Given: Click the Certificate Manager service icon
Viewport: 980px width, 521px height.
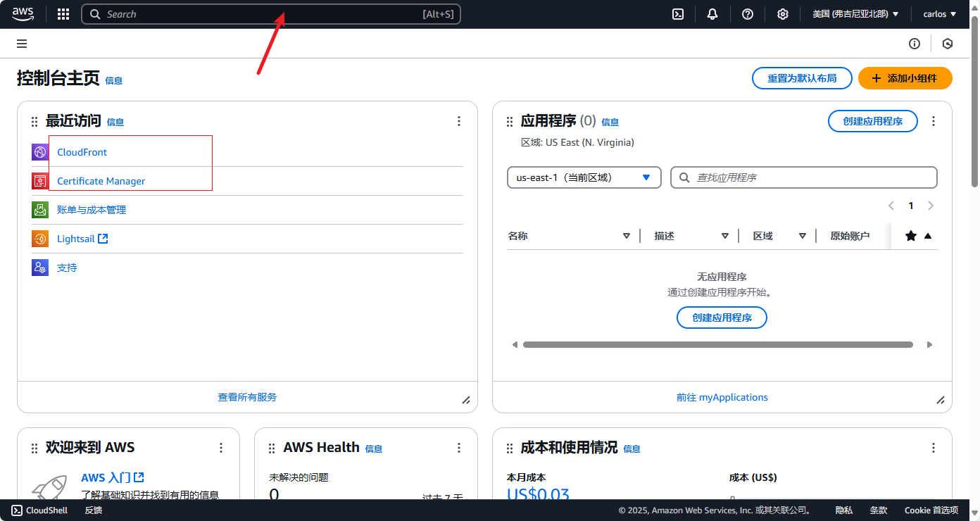Looking at the screenshot, I should point(40,181).
